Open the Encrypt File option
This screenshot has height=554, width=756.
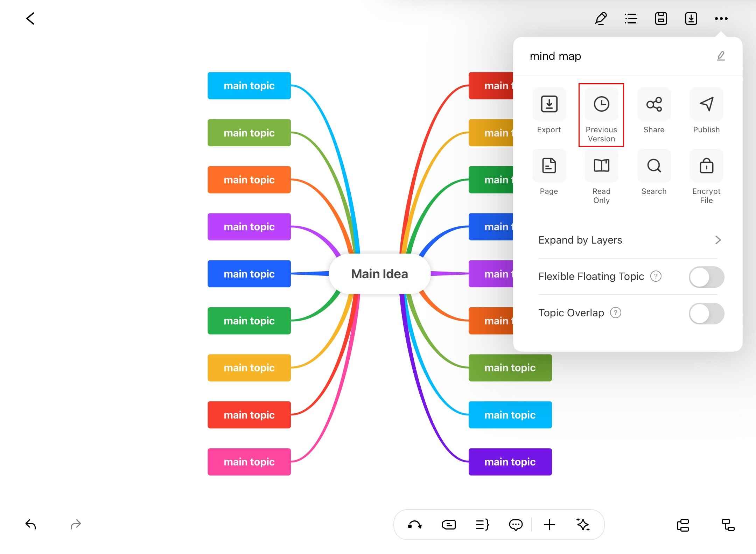point(706,166)
